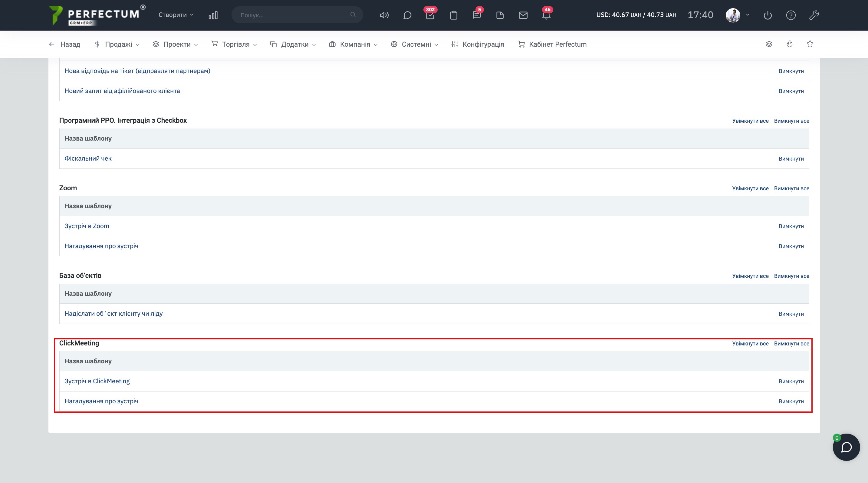Click the star favorites icon

810,44
